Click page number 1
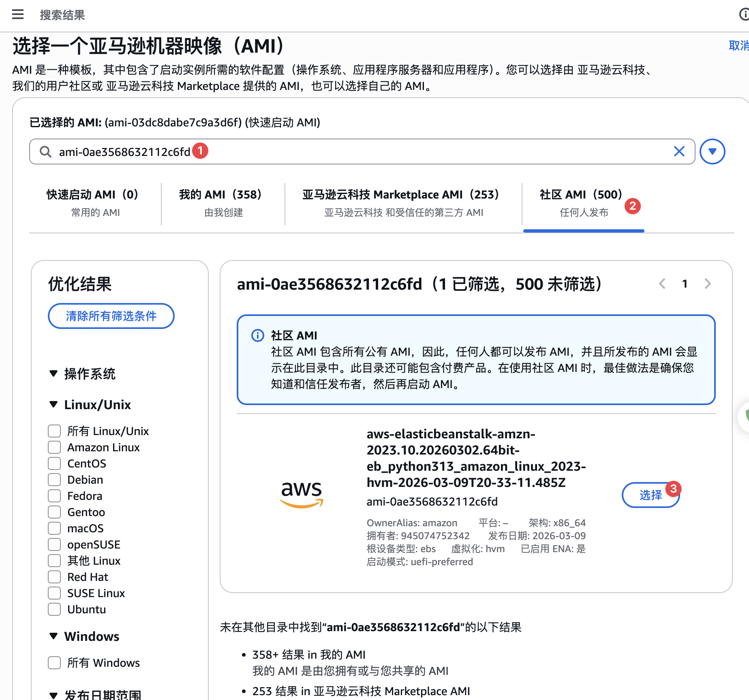 pos(685,284)
